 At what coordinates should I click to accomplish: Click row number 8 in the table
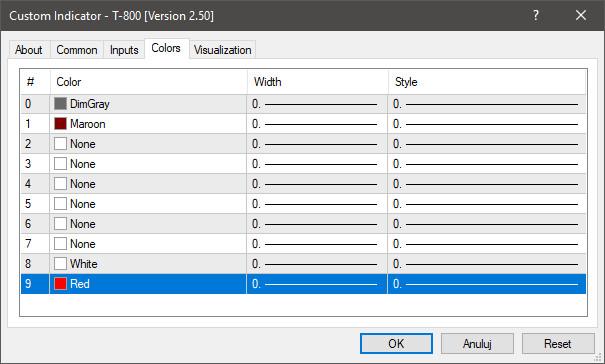pyautogui.click(x=28, y=264)
